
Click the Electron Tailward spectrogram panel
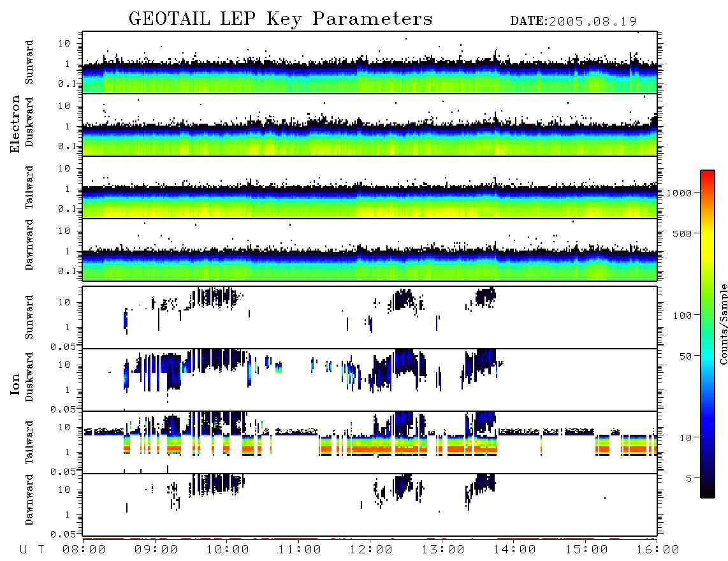click(x=370, y=187)
